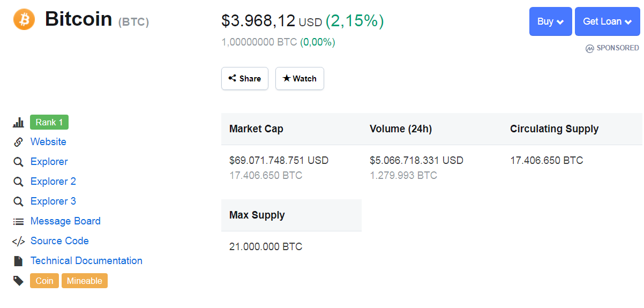Visit the Explorer 3 link
Screen dimensions: 644x308
click(x=53, y=201)
